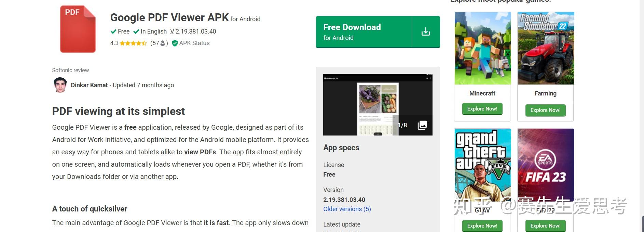Click Explore Now under FIFA 23
Viewport: 644px width, 232px height.
pos(545,226)
